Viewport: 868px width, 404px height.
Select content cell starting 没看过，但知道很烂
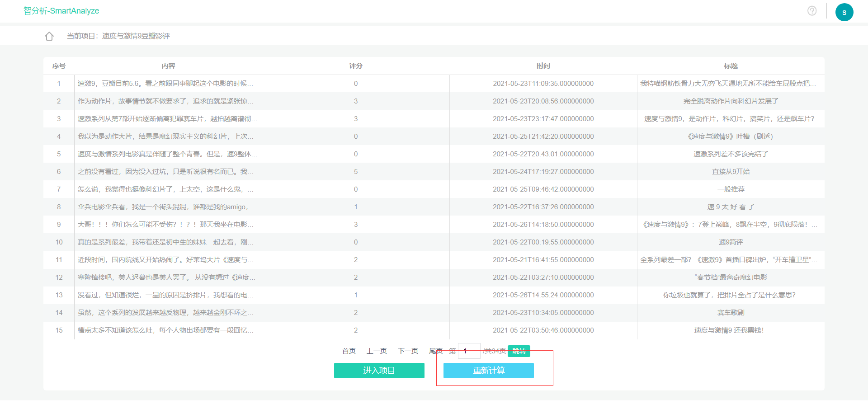click(168, 295)
